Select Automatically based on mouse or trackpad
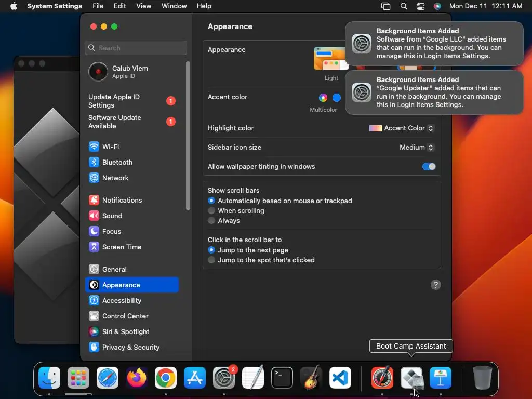Screen dimensions: 532x399 [x=211, y=201]
